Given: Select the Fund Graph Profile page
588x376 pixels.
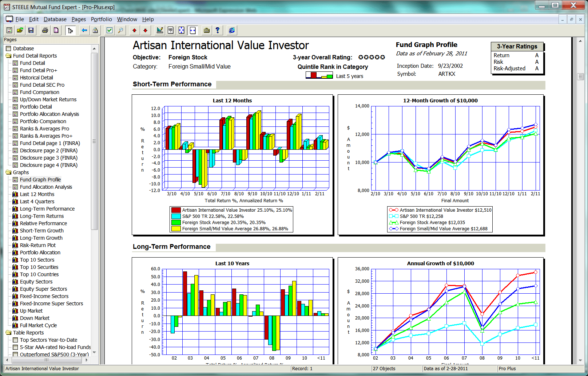Looking at the screenshot, I should pyautogui.click(x=40, y=180).
